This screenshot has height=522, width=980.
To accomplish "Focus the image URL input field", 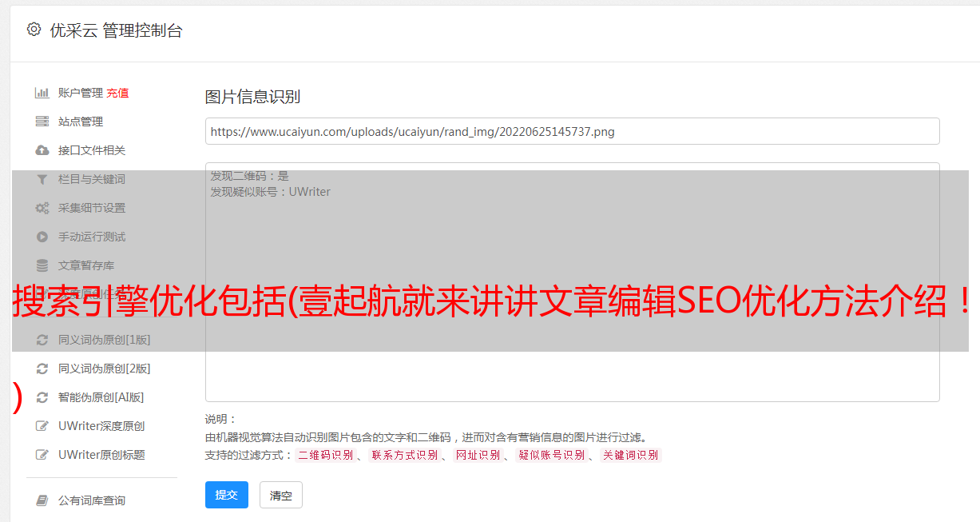I will point(572,131).
